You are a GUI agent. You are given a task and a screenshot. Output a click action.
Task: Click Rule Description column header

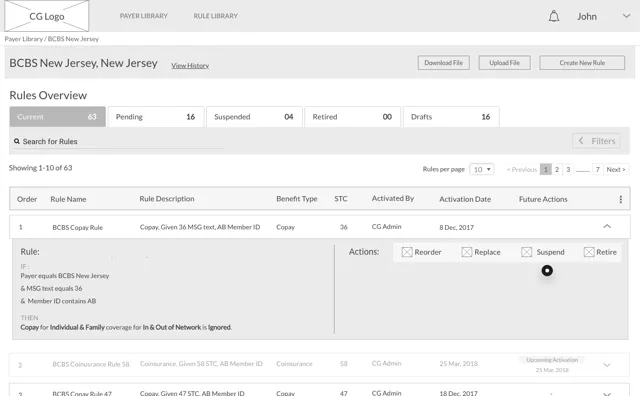tap(167, 199)
